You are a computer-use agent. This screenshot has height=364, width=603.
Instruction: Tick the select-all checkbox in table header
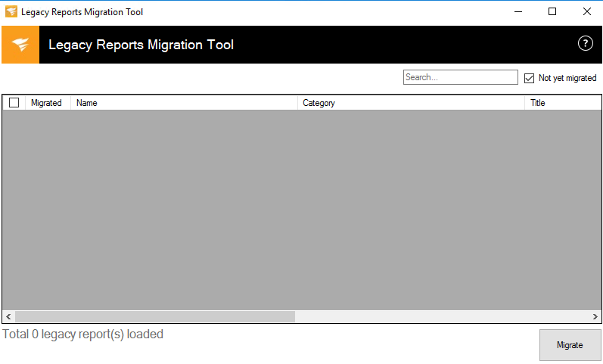click(x=14, y=103)
